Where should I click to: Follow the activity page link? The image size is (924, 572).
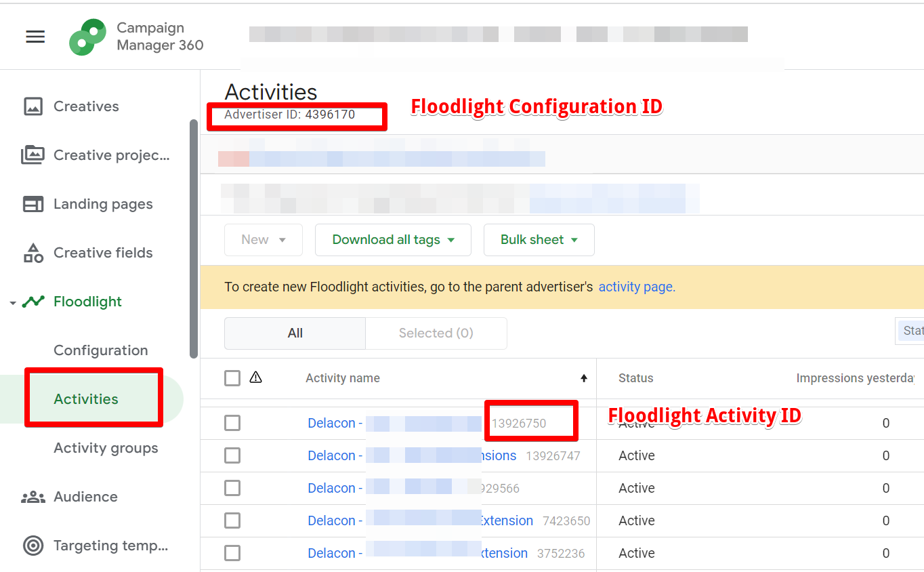pyautogui.click(x=637, y=287)
